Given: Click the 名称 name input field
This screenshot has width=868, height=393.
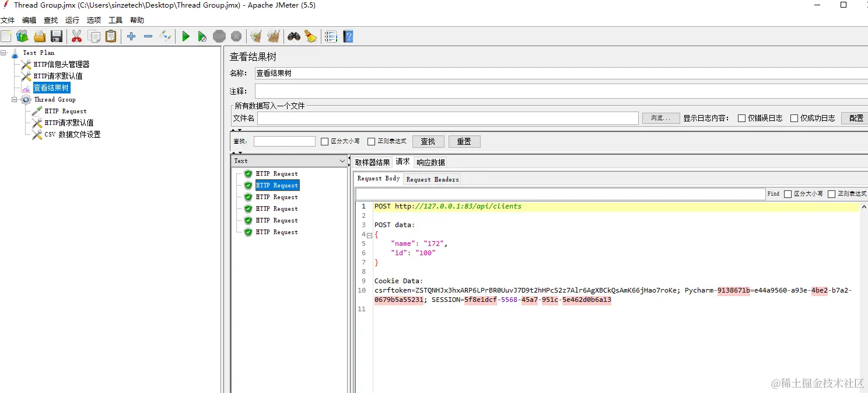Looking at the screenshot, I should [561, 74].
